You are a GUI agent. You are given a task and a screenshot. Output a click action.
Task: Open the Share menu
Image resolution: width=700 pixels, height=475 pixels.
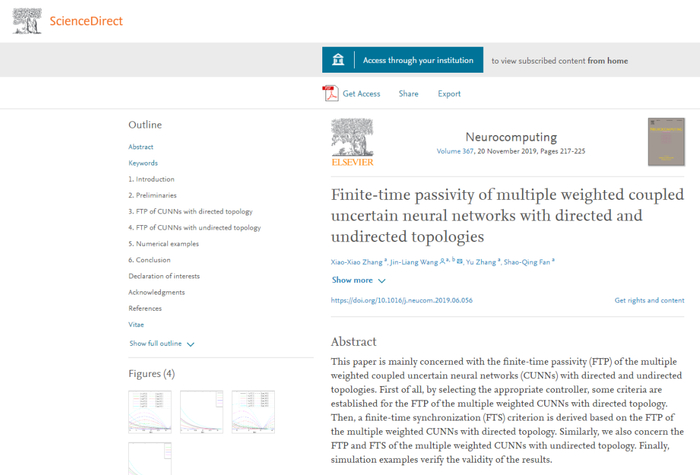click(408, 94)
